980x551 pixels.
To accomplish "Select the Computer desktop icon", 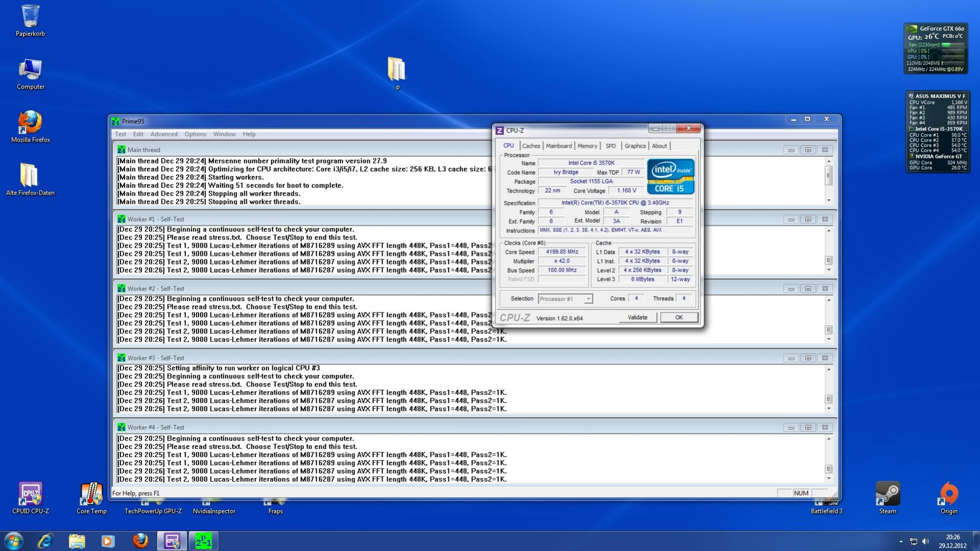I will tap(30, 74).
